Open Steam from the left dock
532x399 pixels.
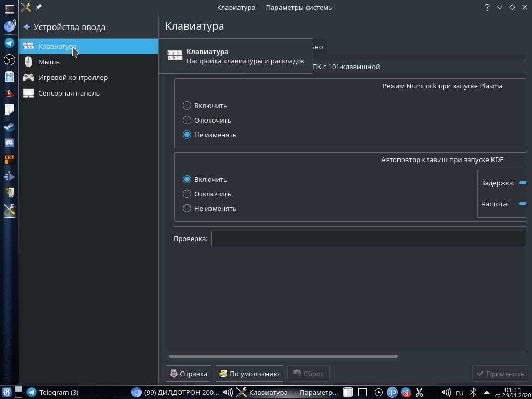tap(9, 126)
